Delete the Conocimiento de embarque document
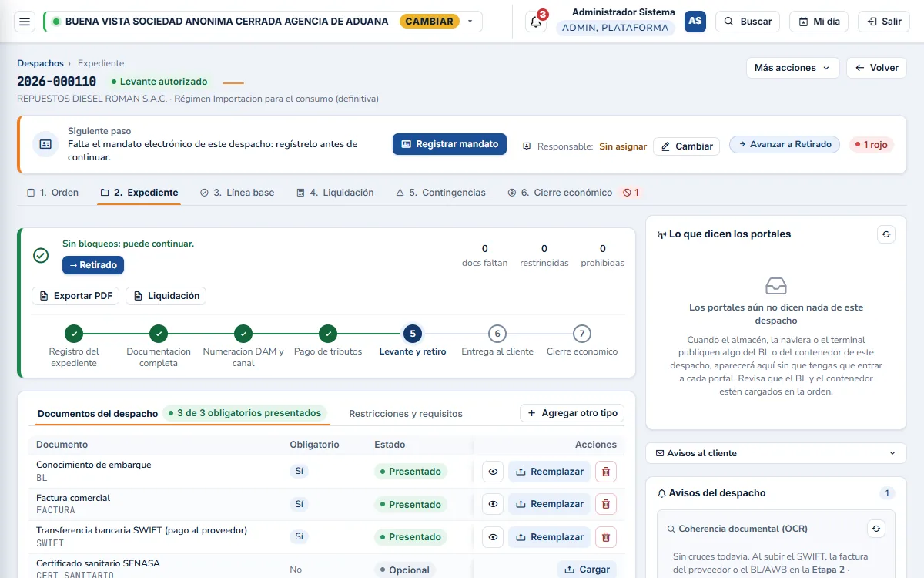 [606, 472]
